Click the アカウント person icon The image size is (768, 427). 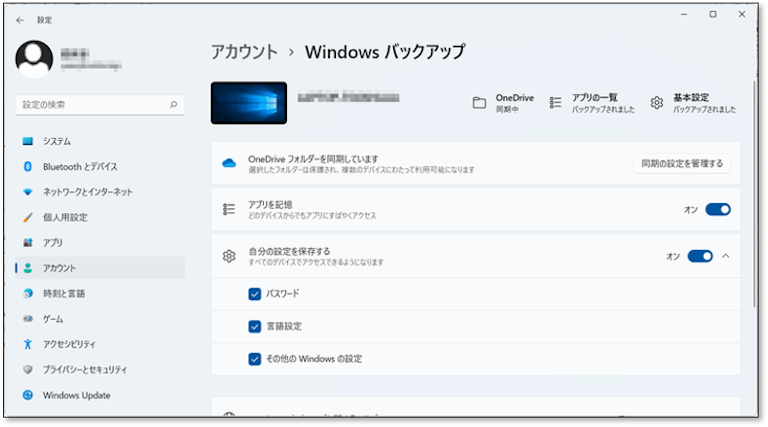click(x=28, y=268)
